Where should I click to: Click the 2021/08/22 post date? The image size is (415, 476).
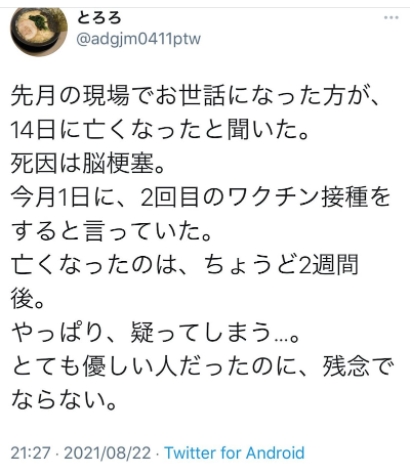(x=107, y=453)
